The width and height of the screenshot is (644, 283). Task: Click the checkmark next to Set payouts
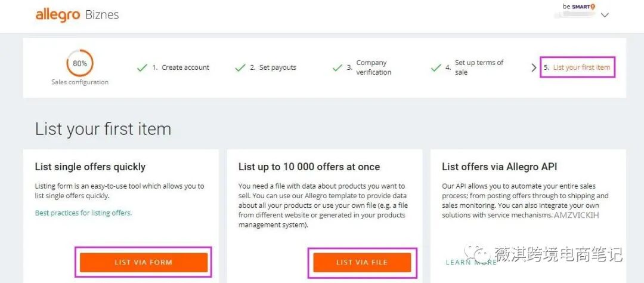(240, 68)
